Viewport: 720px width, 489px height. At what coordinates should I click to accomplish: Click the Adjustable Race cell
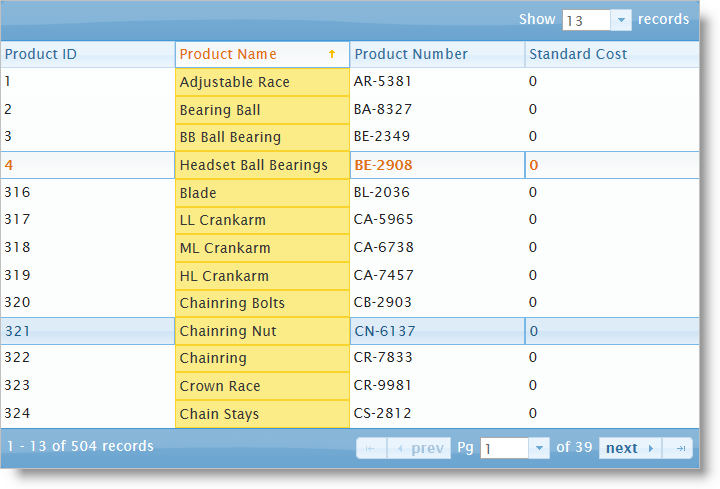(x=235, y=82)
